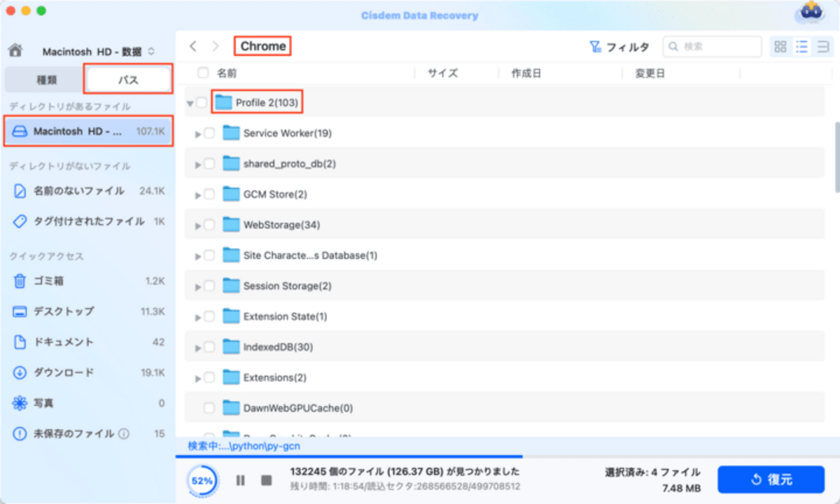The height and width of the screenshot is (504, 840).
Task: Pause the ongoing scan
Action: click(240, 480)
